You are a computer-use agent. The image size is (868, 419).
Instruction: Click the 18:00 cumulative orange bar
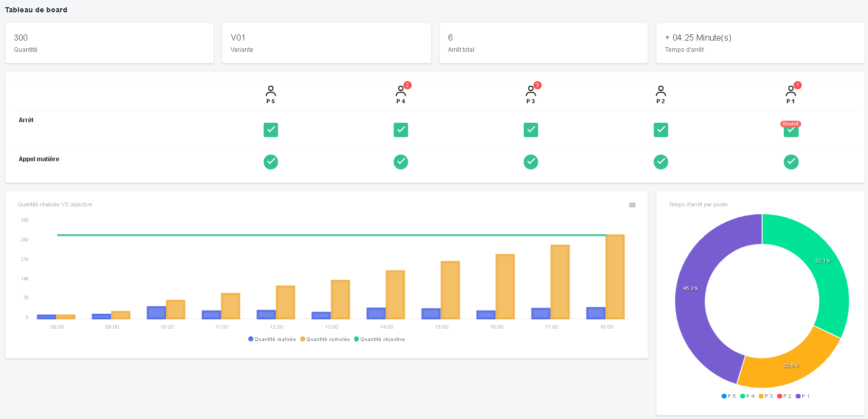pos(615,277)
